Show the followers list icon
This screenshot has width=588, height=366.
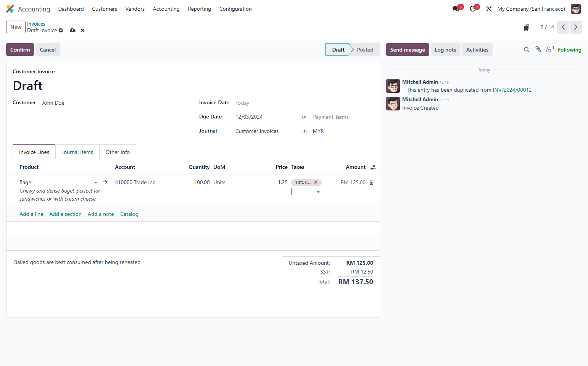(549, 49)
